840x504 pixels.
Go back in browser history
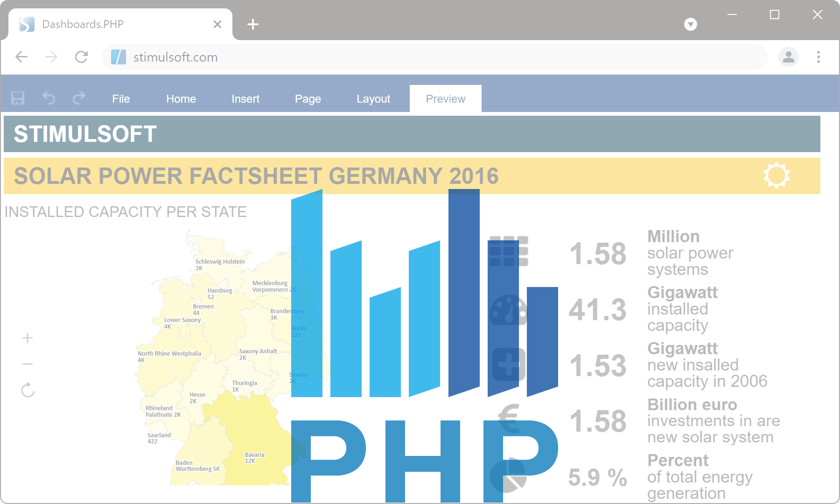coord(21,57)
